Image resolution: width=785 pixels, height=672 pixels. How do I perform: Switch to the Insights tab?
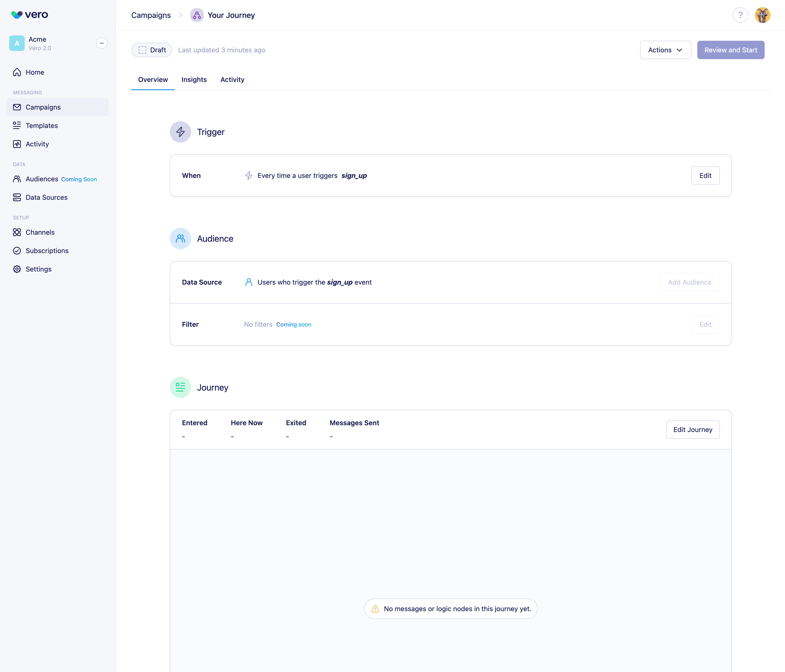(x=194, y=80)
